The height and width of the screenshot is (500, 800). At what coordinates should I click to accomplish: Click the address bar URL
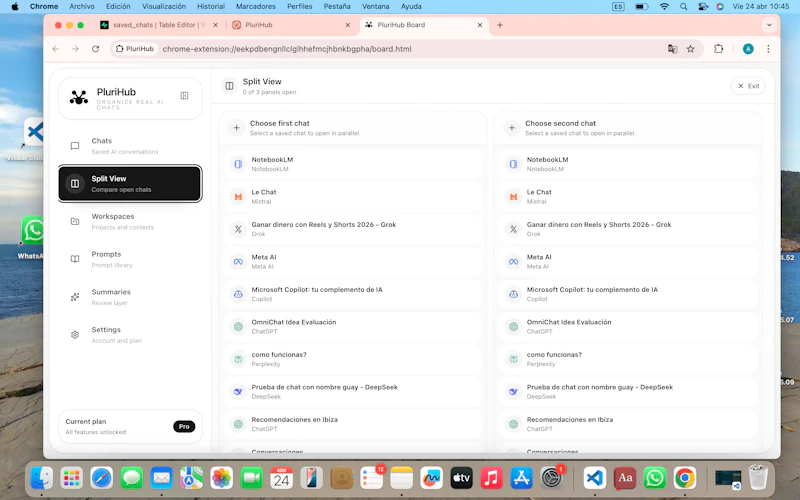coord(287,49)
